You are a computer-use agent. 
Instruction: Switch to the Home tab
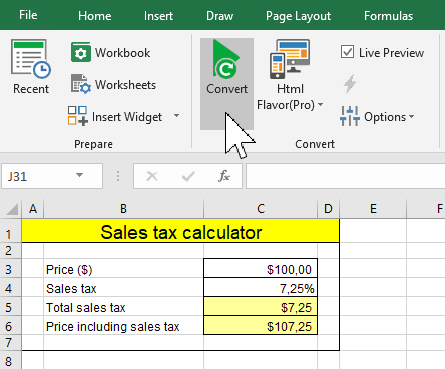tap(95, 16)
